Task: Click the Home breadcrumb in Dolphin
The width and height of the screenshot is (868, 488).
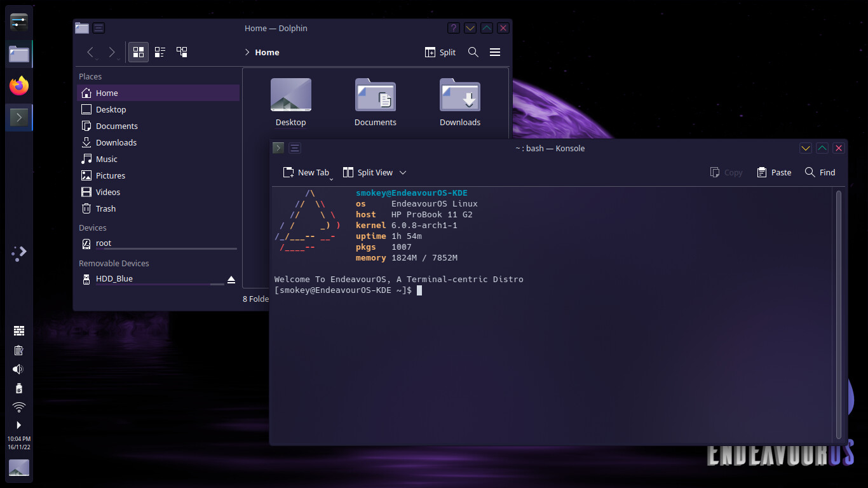Action: [267, 53]
